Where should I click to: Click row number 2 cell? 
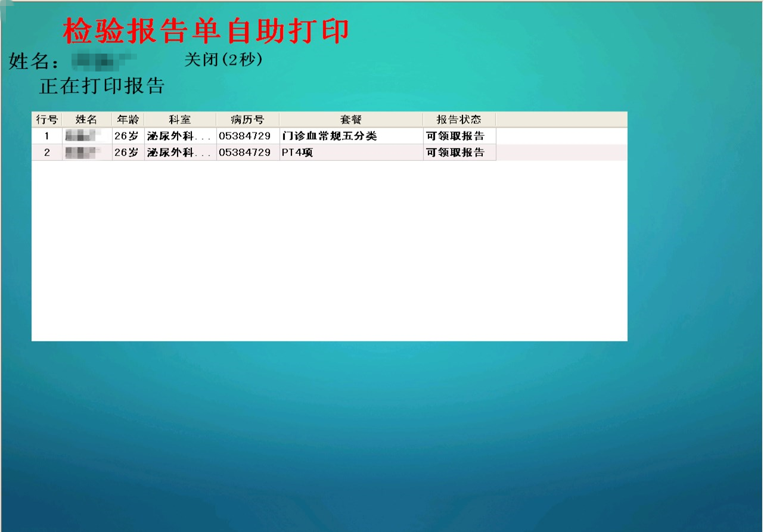click(47, 153)
